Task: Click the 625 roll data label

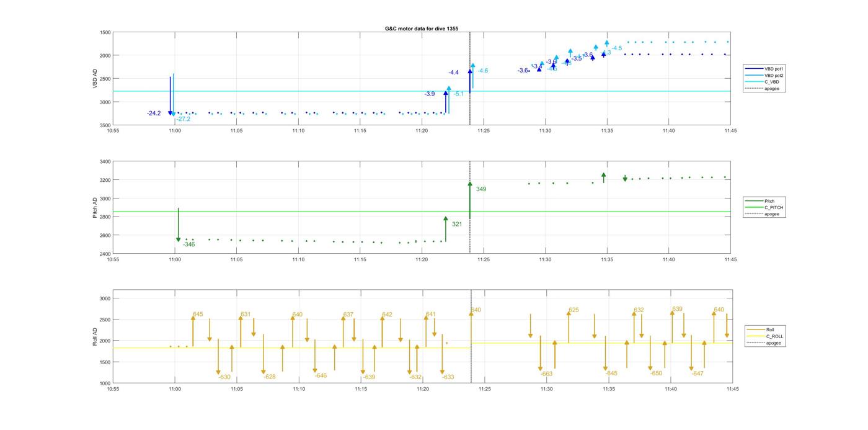Action: coord(573,310)
